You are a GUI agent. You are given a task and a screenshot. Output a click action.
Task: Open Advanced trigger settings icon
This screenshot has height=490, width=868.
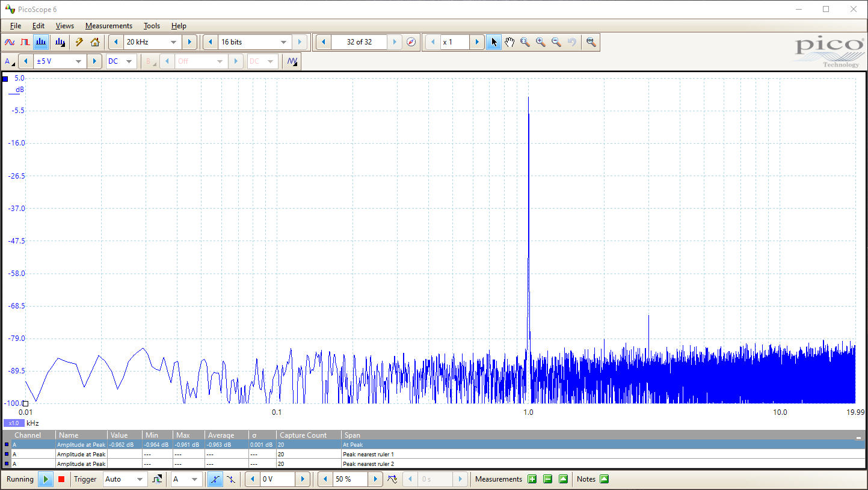[x=158, y=479]
